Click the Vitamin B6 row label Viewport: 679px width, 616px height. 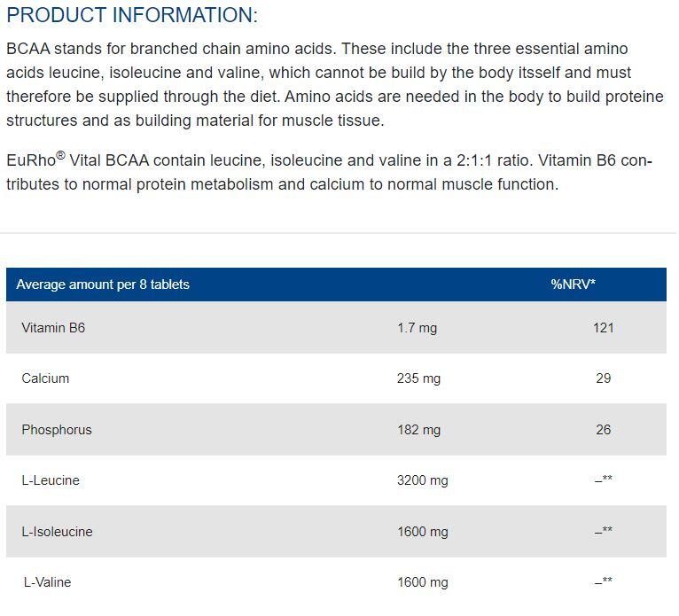point(53,328)
